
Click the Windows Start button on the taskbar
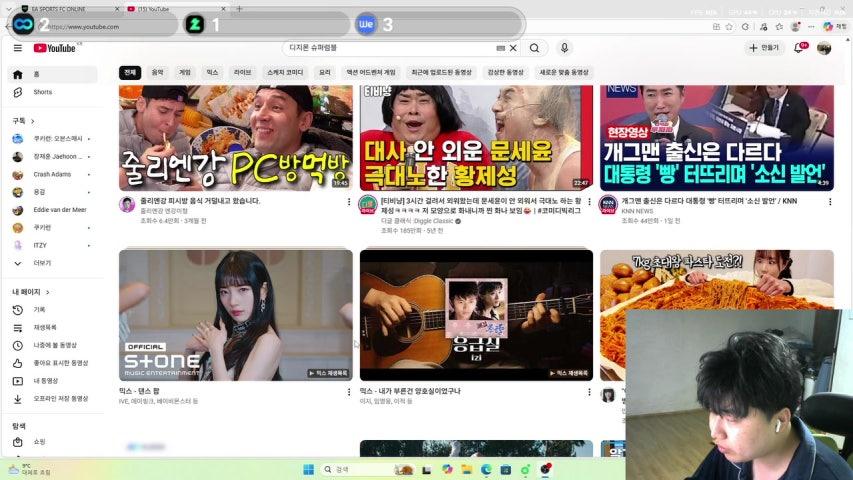click(308, 469)
